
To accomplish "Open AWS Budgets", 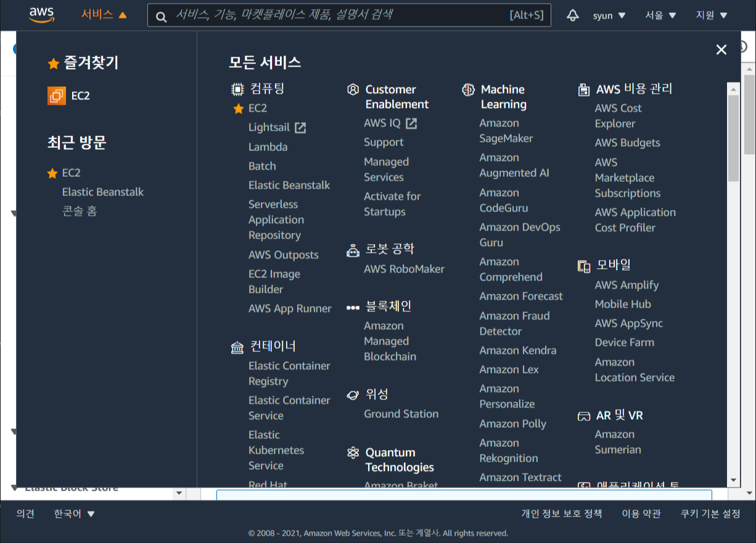I will point(627,142).
